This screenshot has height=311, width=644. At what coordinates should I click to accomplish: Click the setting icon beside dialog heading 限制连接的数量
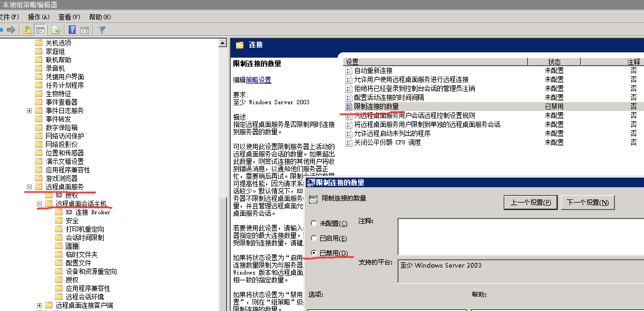click(x=313, y=199)
